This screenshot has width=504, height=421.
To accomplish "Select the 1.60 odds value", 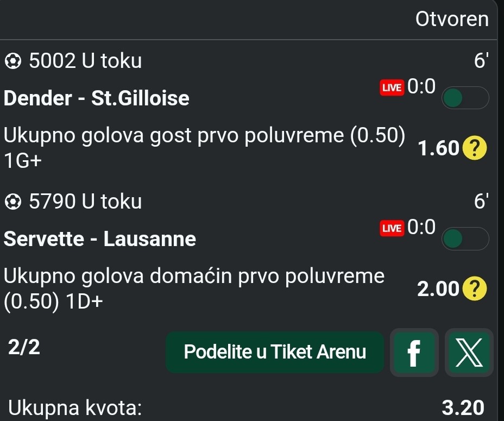I will tap(439, 149).
